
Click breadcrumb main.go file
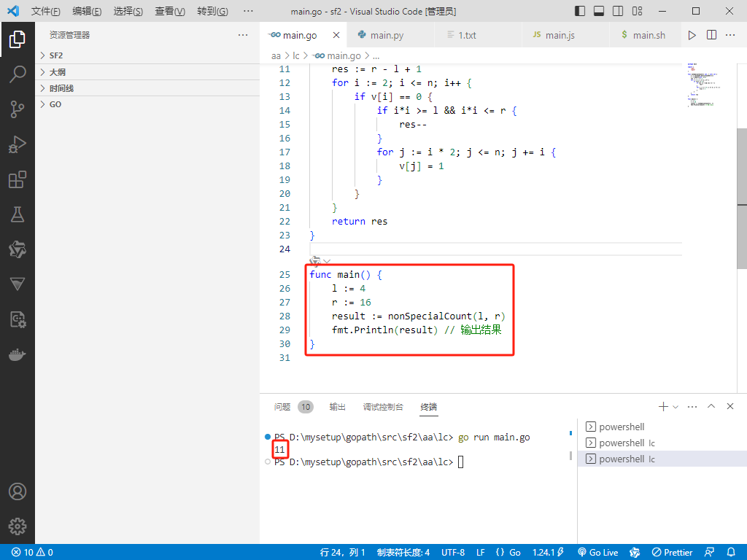(337, 55)
